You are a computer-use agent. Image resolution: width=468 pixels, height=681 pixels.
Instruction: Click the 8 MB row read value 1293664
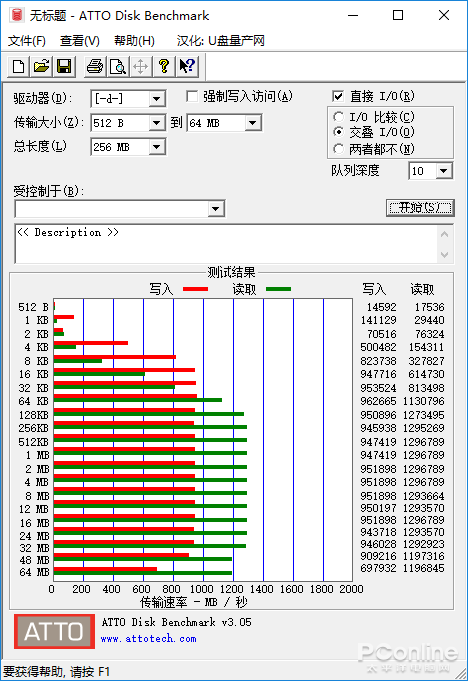coord(424,496)
